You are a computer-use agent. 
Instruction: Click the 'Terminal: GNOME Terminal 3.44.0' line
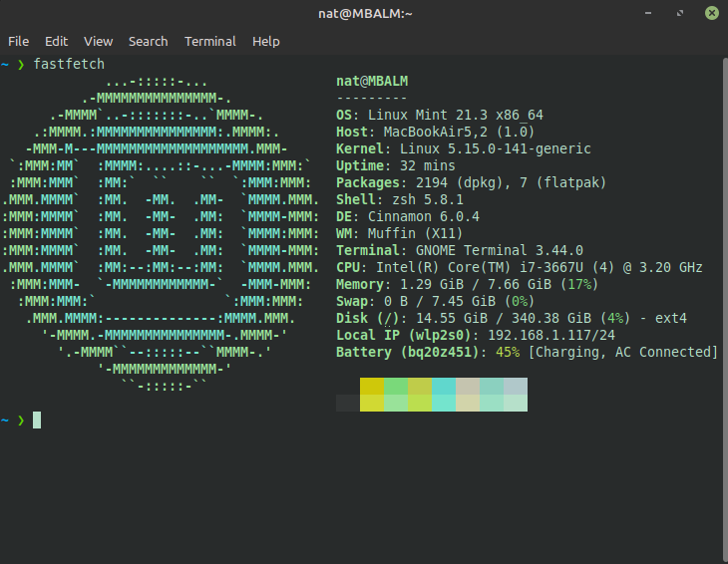coord(460,250)
